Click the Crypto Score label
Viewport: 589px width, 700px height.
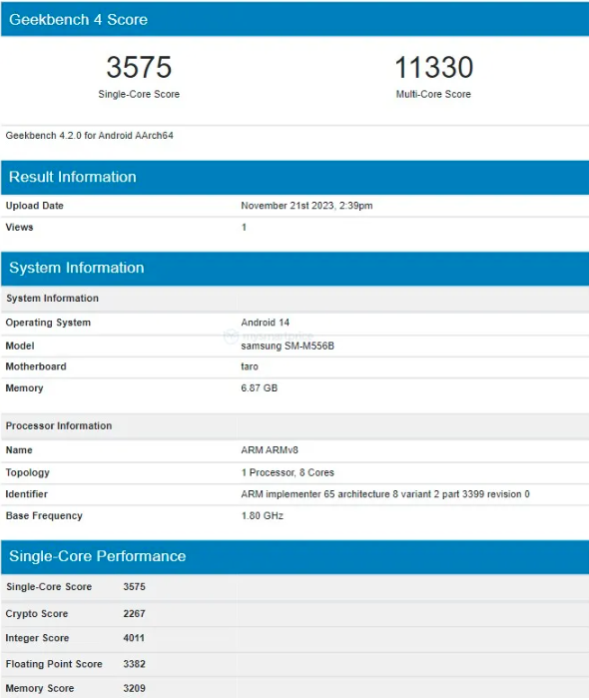tap(37, 614)
